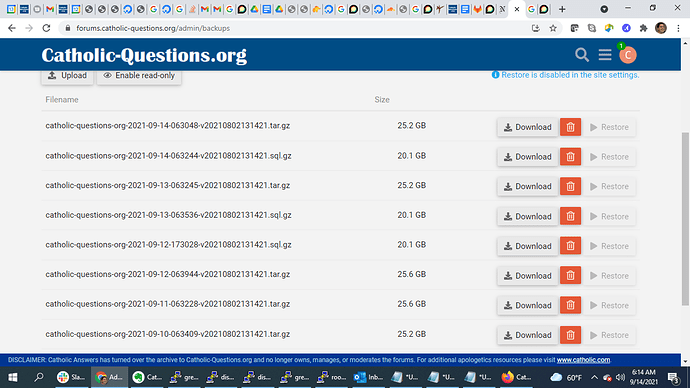Screen dimensions: 690x388
Task: Show hidden system tray icons
Action: (x=594, y=377)
